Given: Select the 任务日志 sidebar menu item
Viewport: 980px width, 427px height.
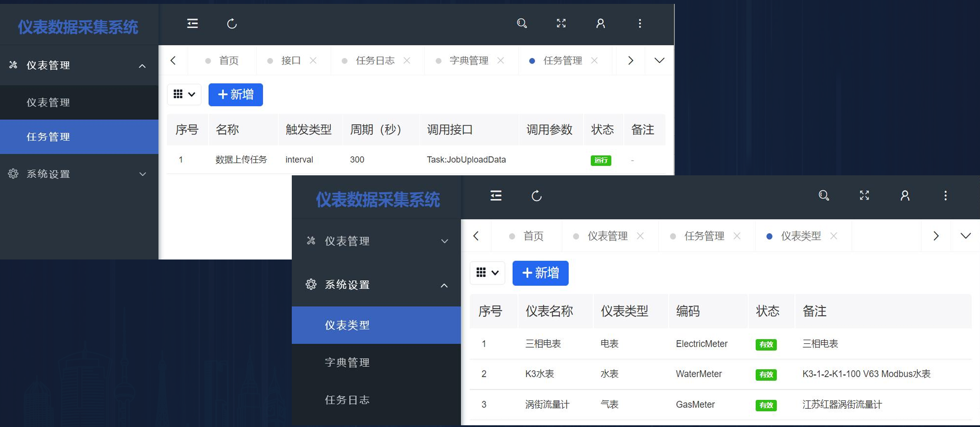Looking at the screenshot, I should [x=347, y=400].
